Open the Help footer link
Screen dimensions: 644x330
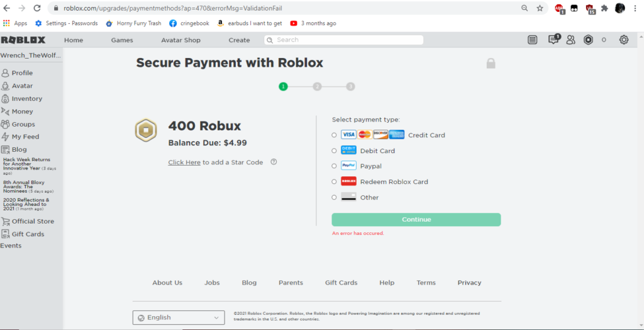point(387,283)
